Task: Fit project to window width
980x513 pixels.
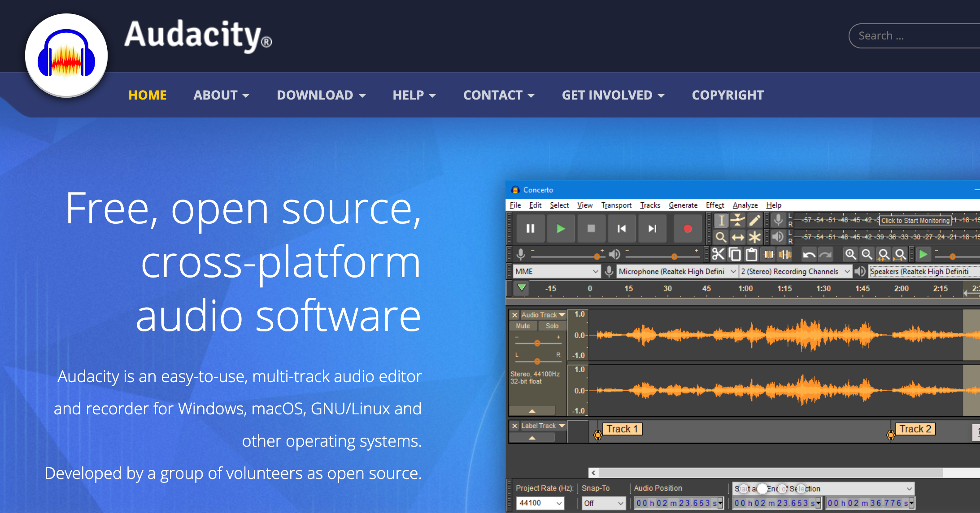Action: [x=900, y=255]
